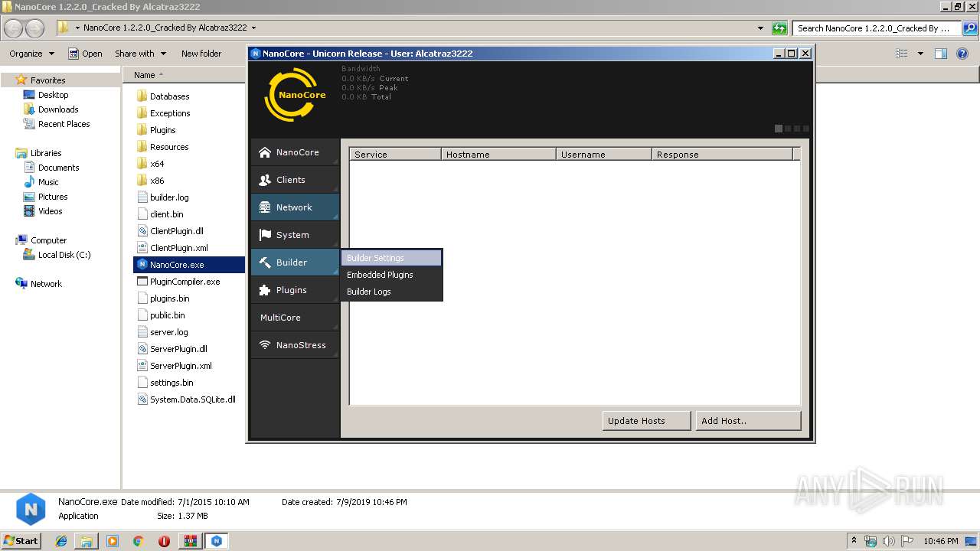The height and width of the screenshot is (551, 980).
Task: Select the Exceptions folder in Explorer
Action: tap(163, 113)
